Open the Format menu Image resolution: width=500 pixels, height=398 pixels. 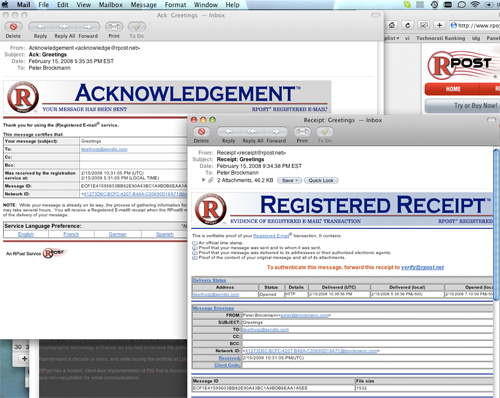coord(175,5)
